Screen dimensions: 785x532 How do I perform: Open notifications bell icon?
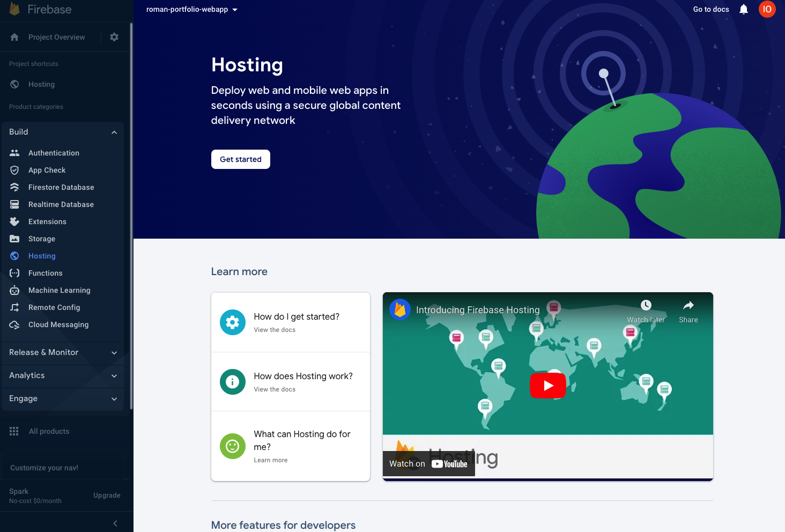tap(744, 9)
